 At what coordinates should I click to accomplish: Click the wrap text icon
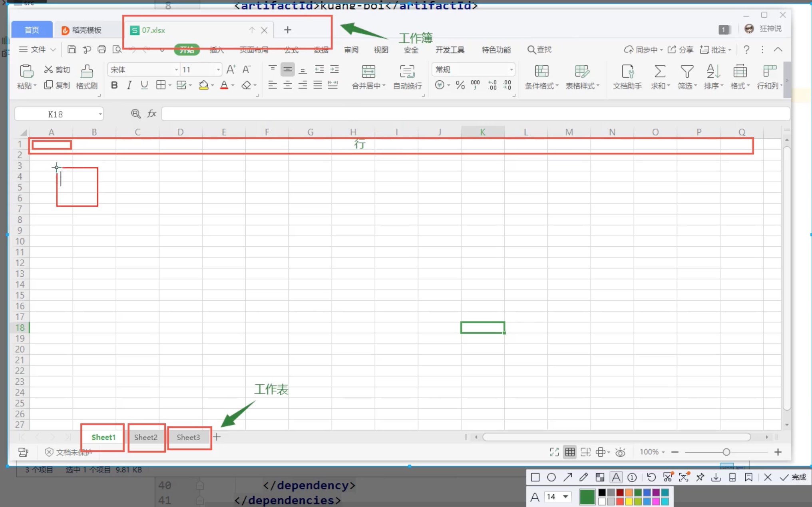(407, 72)
